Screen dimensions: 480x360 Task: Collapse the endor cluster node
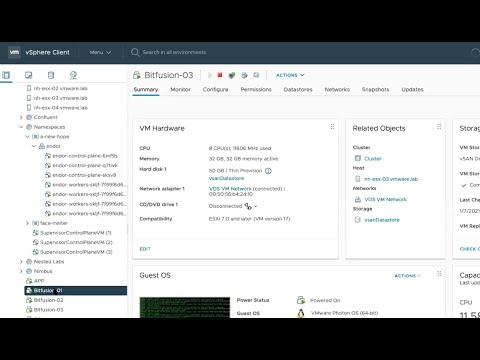click(34, 146)
